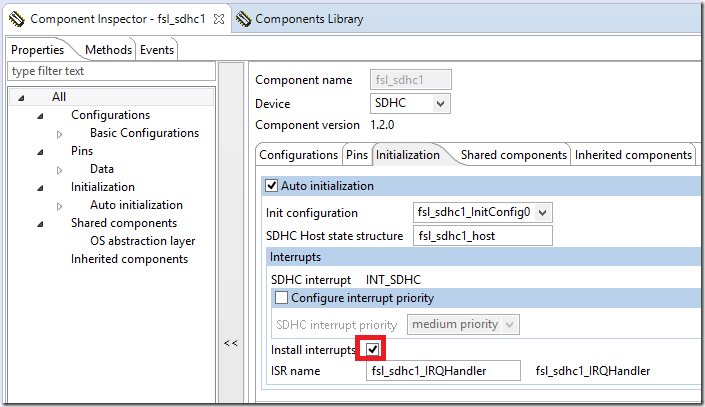The height and width of the screenshot is (407, 705).
Task: Close the Component Inspector fsl_sdhc1 tab
Action: (x=219, y=19)
